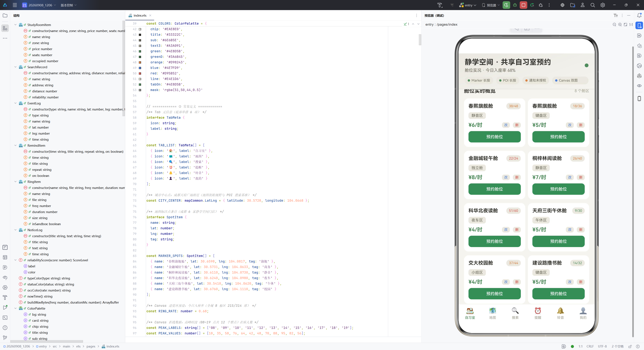Start debugging with the bug icon

(x=515, y=5)
